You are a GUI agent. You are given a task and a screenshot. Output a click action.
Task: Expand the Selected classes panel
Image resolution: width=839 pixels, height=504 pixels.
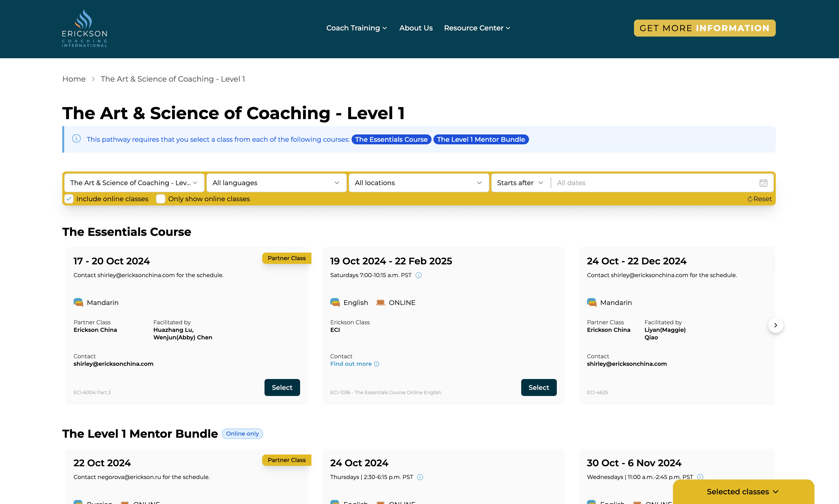[x=743, y=492]
